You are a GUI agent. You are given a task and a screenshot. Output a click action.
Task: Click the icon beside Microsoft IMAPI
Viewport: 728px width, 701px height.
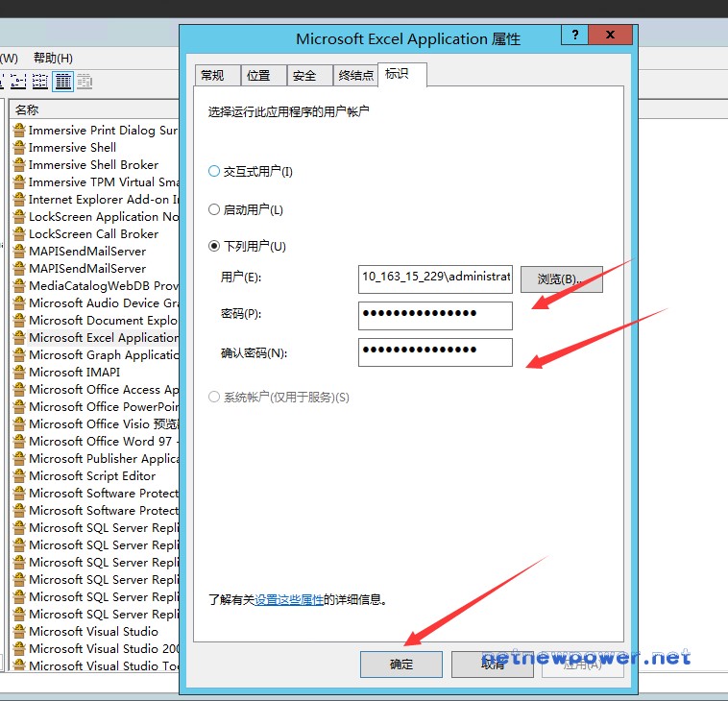[19, 373]
